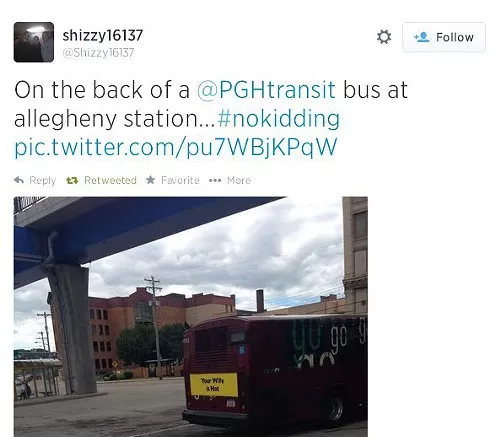Click the green retweet arrows icon
Viewport: 500px width, 437px height.
(72, 180)
